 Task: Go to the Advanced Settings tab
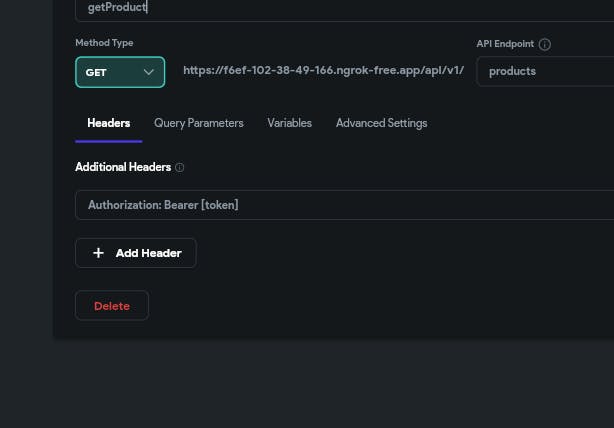point(381,123)
